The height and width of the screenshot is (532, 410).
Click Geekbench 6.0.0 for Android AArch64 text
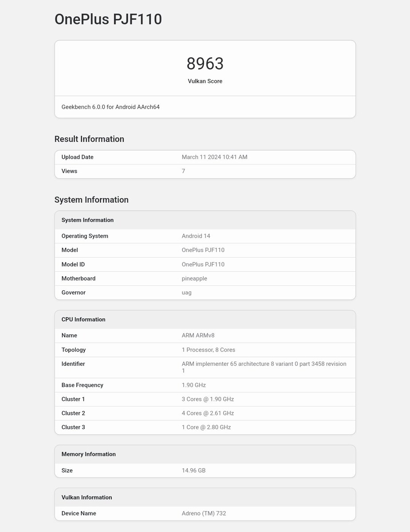110,107
